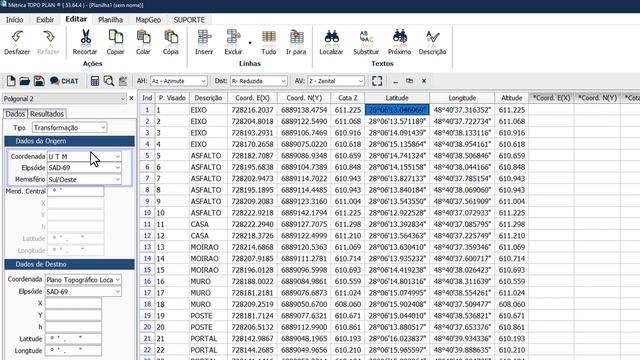Open the calculator icon
Screen dimensions: 640x360
(x=95, y=81)
